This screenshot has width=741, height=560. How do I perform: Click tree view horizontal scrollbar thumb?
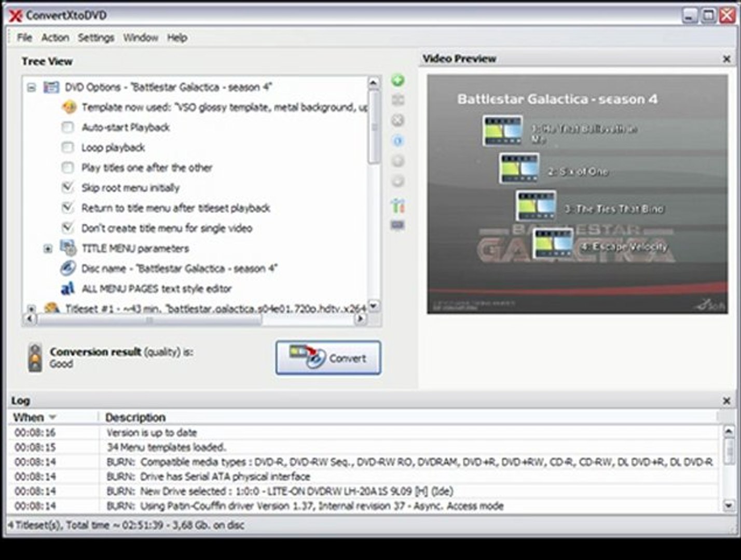coord(149,319)
